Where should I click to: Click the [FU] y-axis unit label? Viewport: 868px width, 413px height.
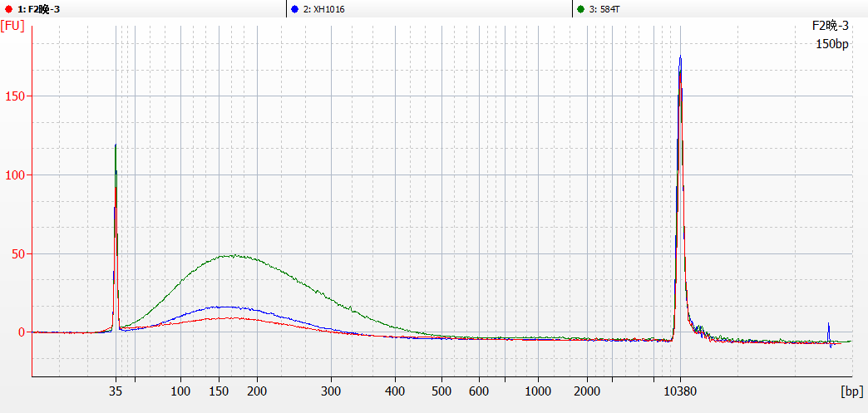[x=12, y=26]
